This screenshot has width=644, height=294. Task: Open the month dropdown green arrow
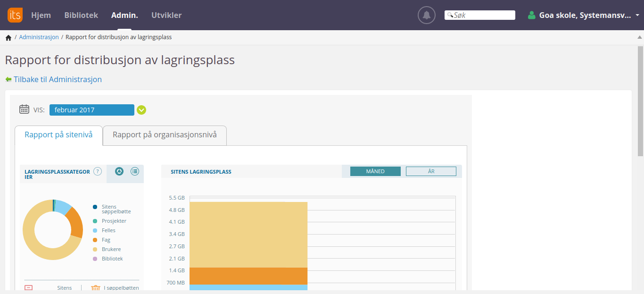141,110
